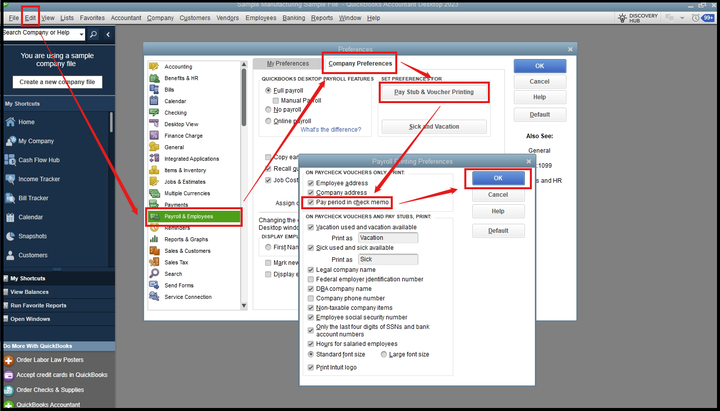Select Desktop View preference icon

pos(154,124)
